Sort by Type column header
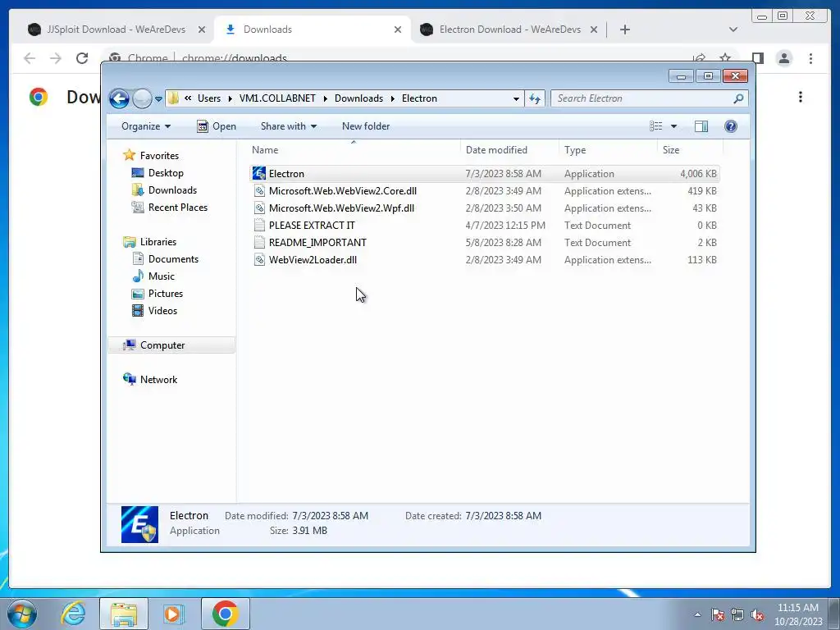 [x=608, y=150]
